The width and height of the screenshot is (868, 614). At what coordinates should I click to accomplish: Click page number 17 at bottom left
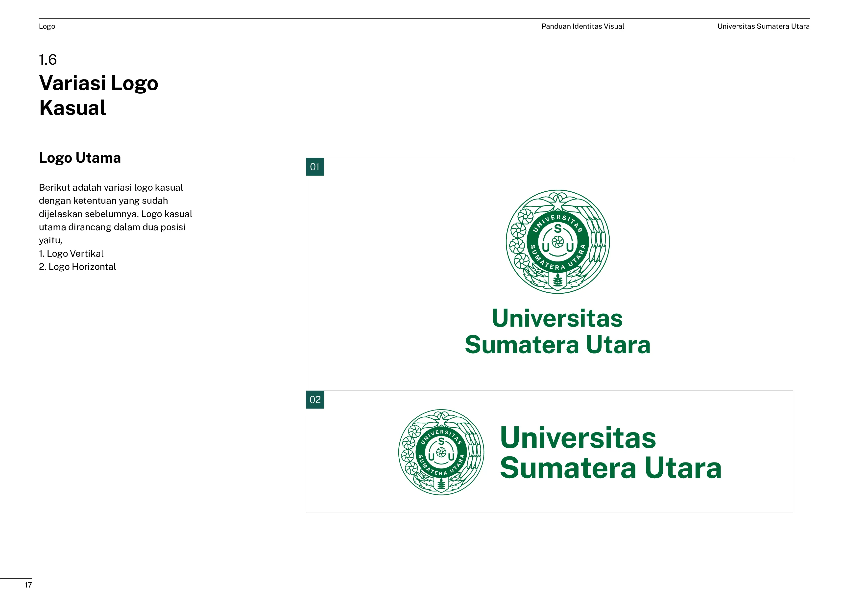[28, 585]
